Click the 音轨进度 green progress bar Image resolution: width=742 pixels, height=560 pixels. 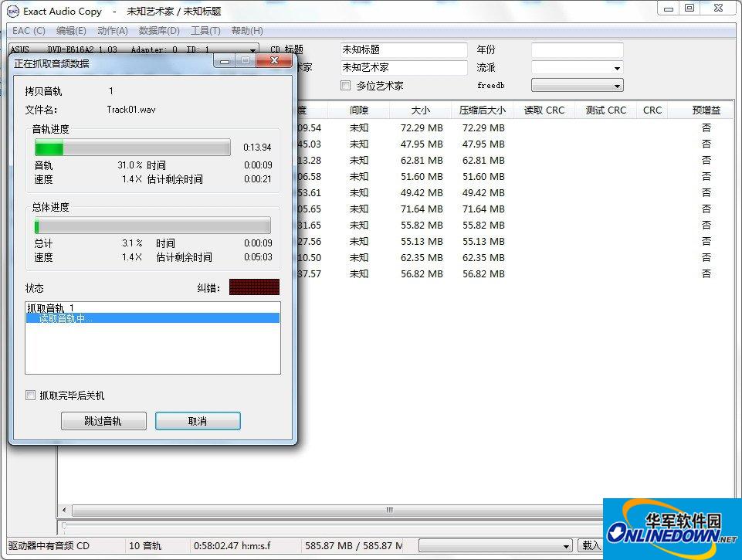pyautogui.click(x=133, y=148)
